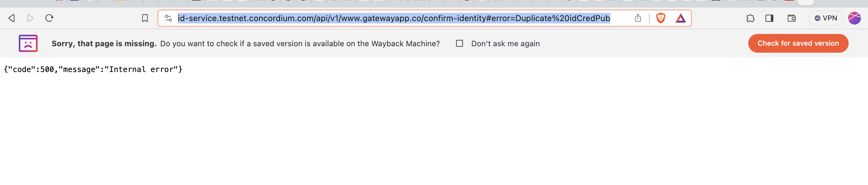Screen dimensions: 868x185
Task: Go back to the previous page
Action: (x=12, y=18)
